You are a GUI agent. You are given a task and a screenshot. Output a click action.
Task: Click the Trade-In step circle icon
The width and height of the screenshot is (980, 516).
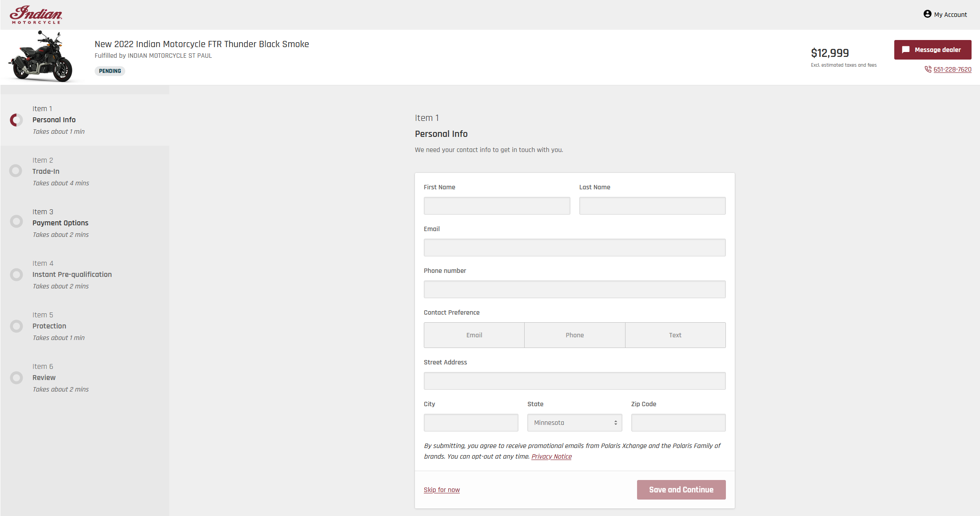[x=16, y=171]
